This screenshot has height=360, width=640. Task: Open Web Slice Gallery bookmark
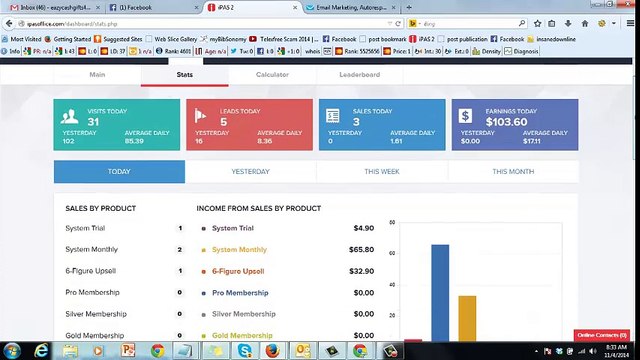171,39
